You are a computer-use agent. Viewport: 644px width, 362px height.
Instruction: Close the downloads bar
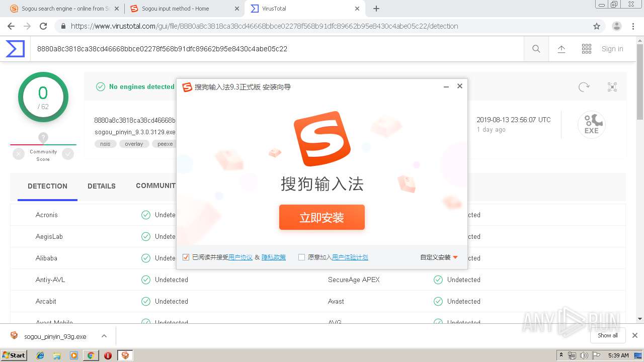pyautogui.click(x=635, y=335)
